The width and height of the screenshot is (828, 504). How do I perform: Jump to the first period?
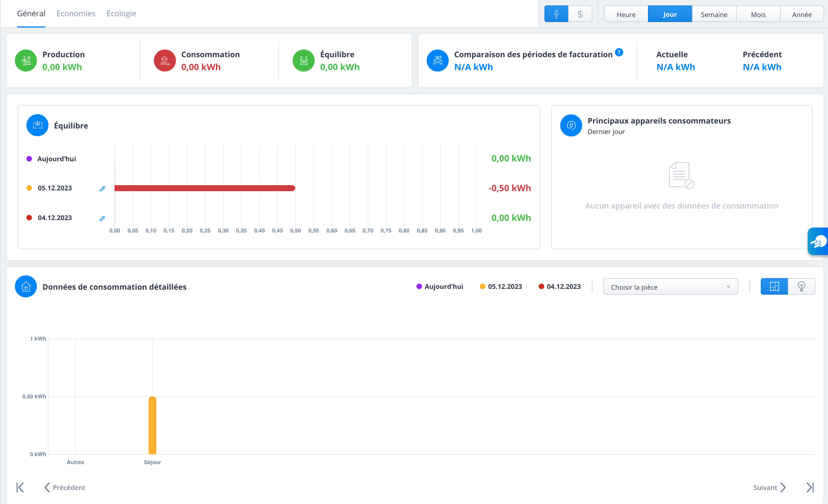[20, 487]
